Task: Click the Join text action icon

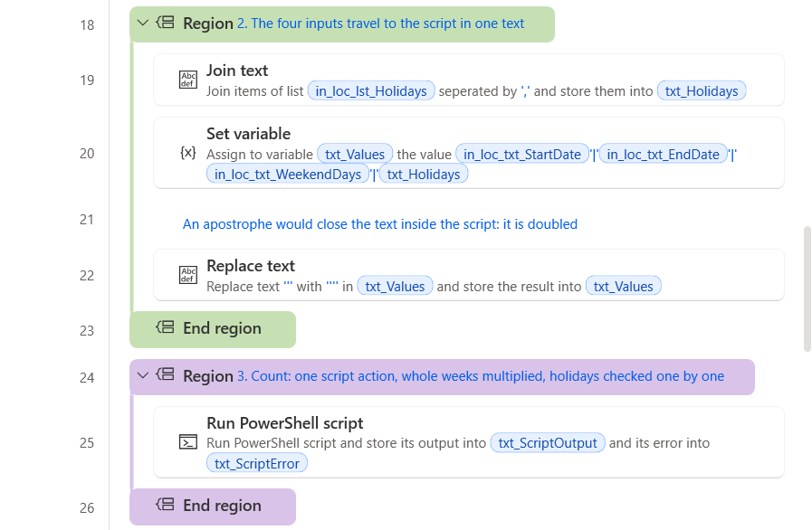Action: pyautogui.click(x=188, y=80)
